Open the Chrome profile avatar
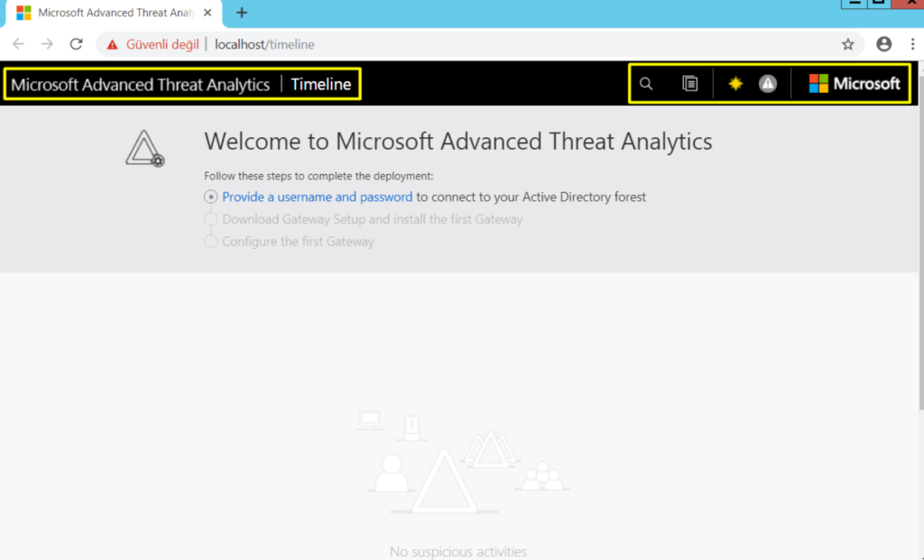The image size is (924, 560). click(883, 44)
